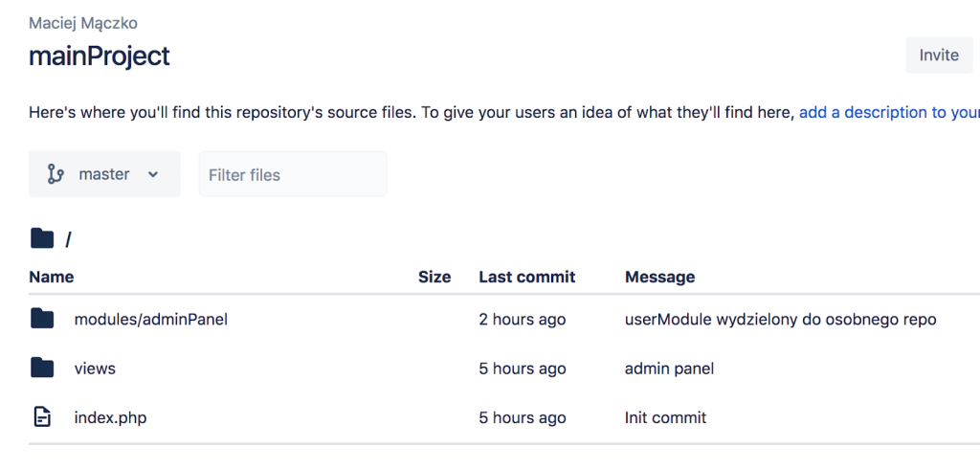
Task: Click the root folder icon above Name
Action: click(42, 238)
